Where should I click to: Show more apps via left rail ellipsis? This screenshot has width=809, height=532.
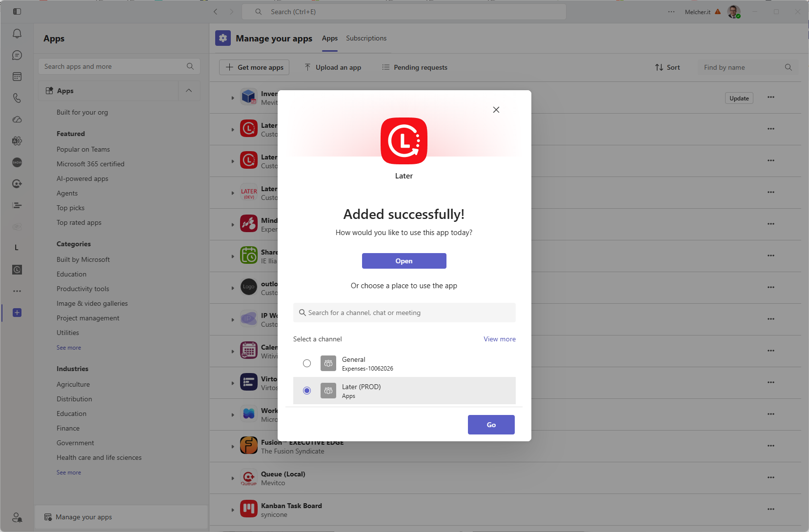click(17, 291)
